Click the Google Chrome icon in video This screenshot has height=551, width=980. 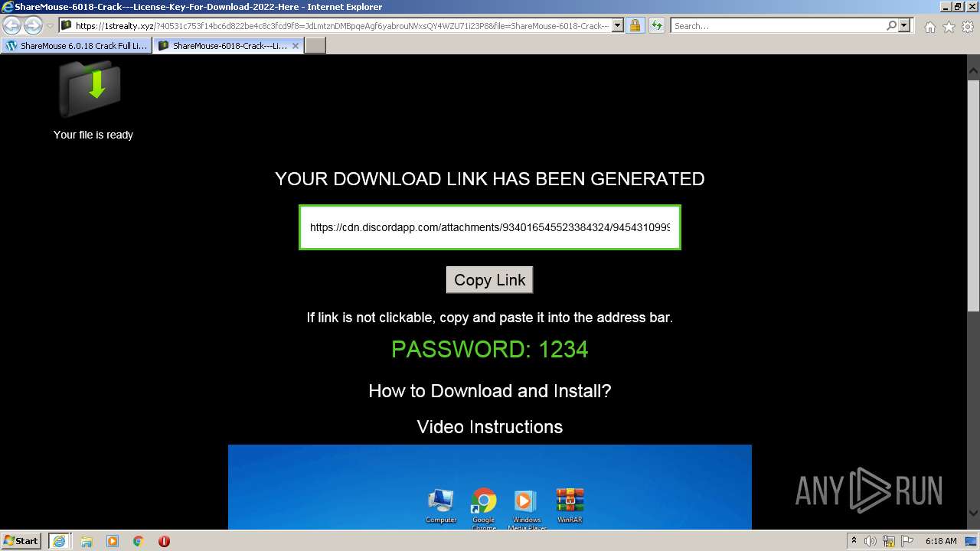click(x=484, y=508)
